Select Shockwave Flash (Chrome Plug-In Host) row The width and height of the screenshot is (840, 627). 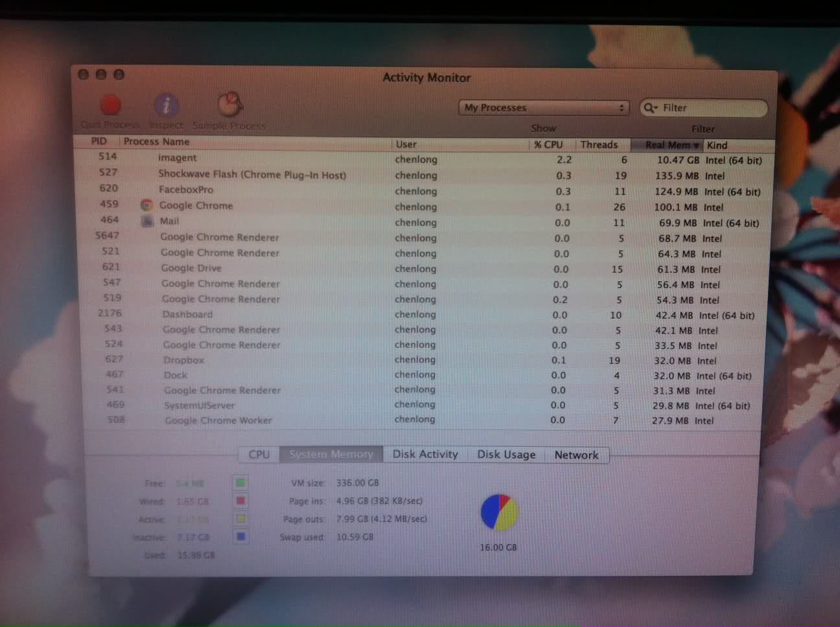pyautogui.click(x=424, y=175)
